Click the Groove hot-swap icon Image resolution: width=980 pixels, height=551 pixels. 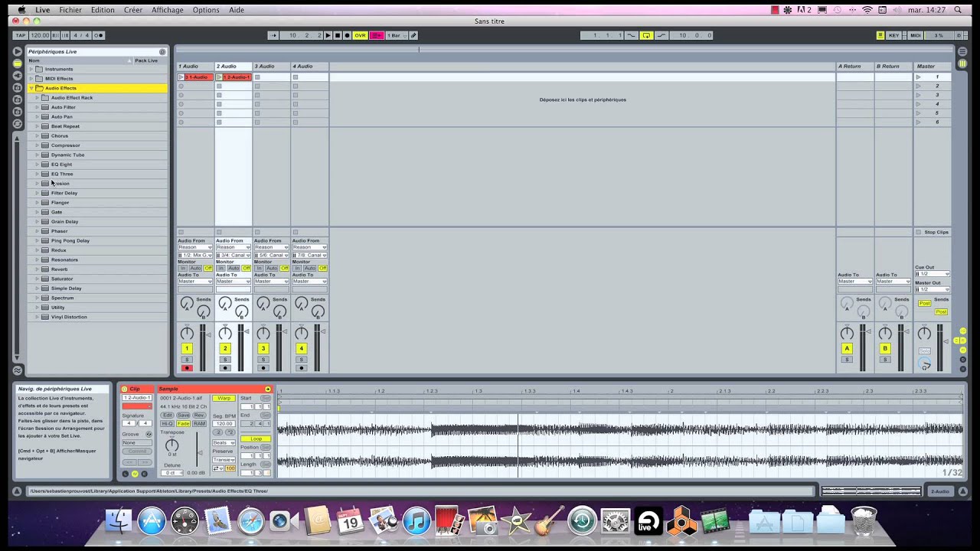(149, 434)
